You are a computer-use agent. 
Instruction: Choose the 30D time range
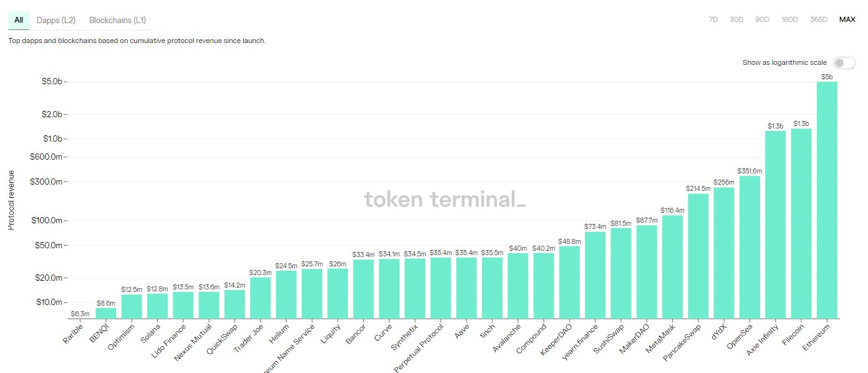[736, 19]
